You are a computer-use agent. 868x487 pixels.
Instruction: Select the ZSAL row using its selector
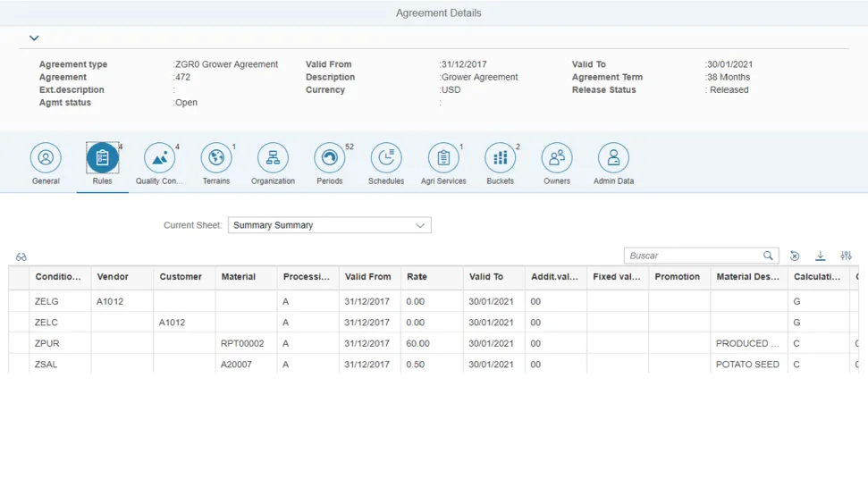tap(19, 365)
